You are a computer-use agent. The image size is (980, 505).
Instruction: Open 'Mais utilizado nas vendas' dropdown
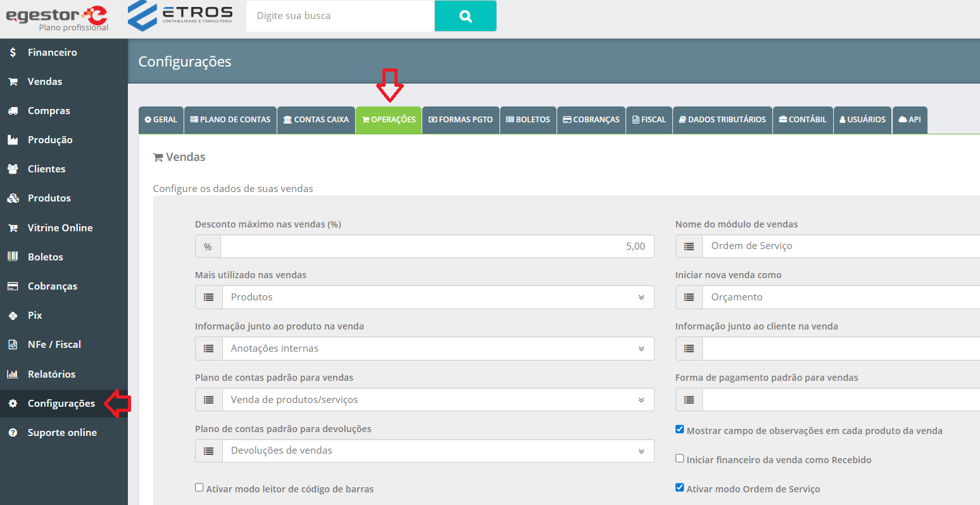(438, 297)
